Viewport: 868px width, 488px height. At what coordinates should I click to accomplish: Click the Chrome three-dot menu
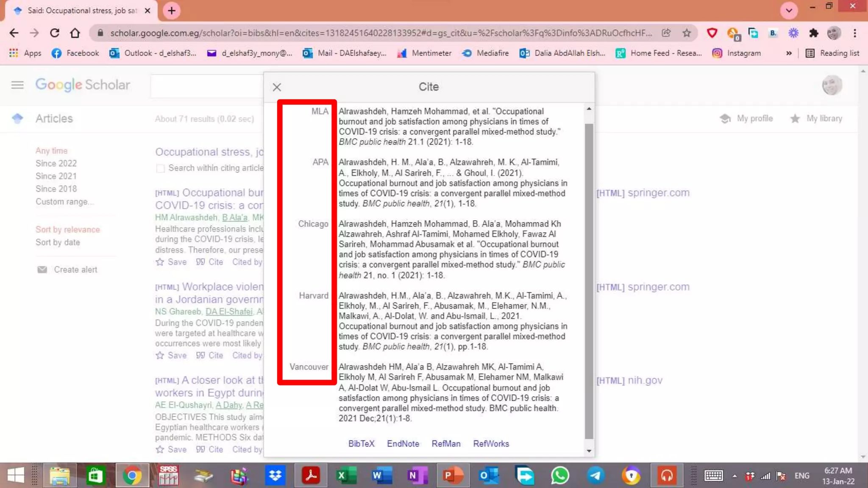(x=855, y=33)
